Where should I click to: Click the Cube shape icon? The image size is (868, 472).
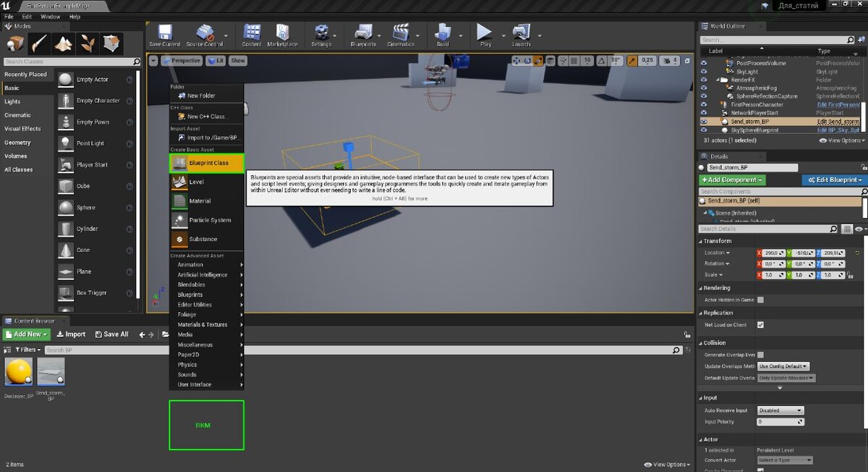point(66,186)
